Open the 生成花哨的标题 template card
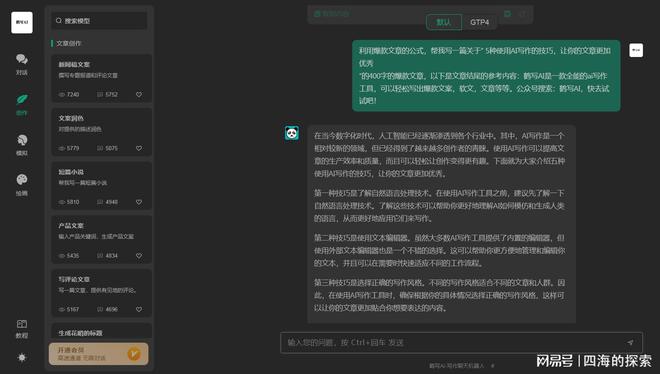 pos(101,332)
